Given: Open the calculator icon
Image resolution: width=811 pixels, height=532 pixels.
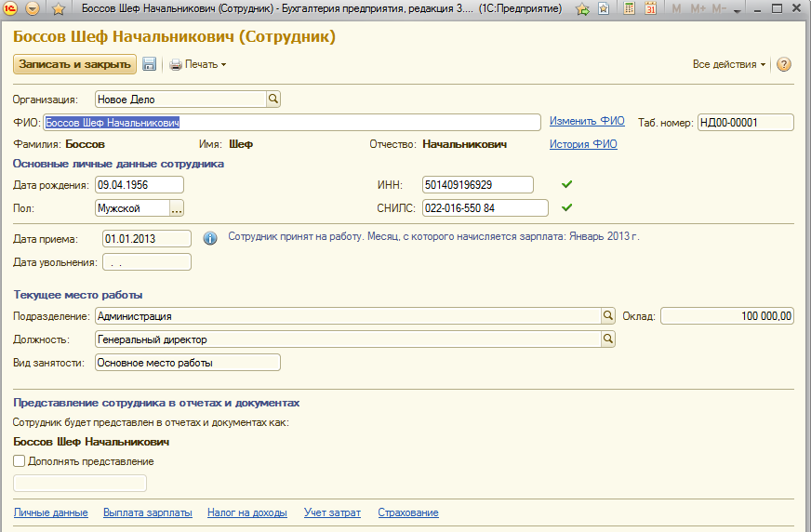Looking at the screenshot, I should pos(629,8).
